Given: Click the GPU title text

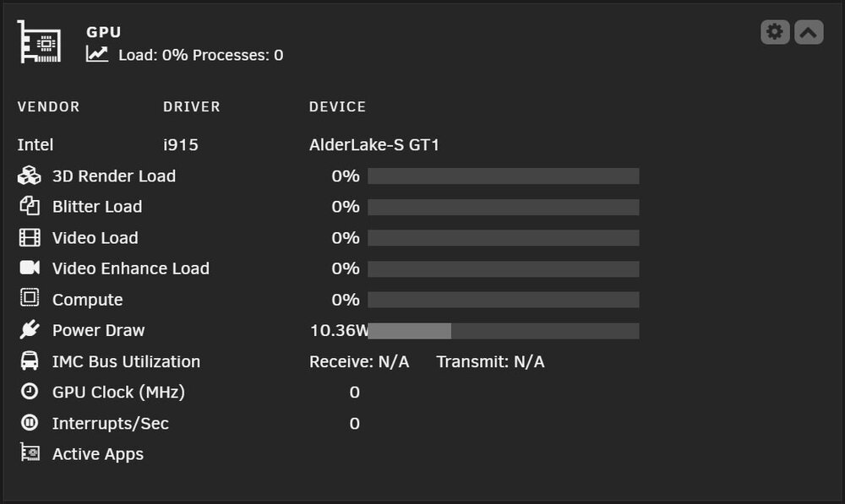Looking at the screenshot, I should pyautogui.click(x=103, y=32).
